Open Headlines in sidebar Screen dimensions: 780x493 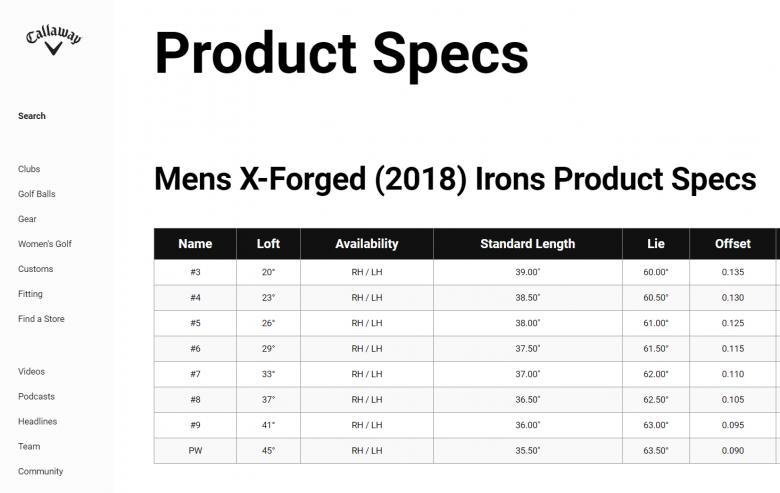coord(37,422)
